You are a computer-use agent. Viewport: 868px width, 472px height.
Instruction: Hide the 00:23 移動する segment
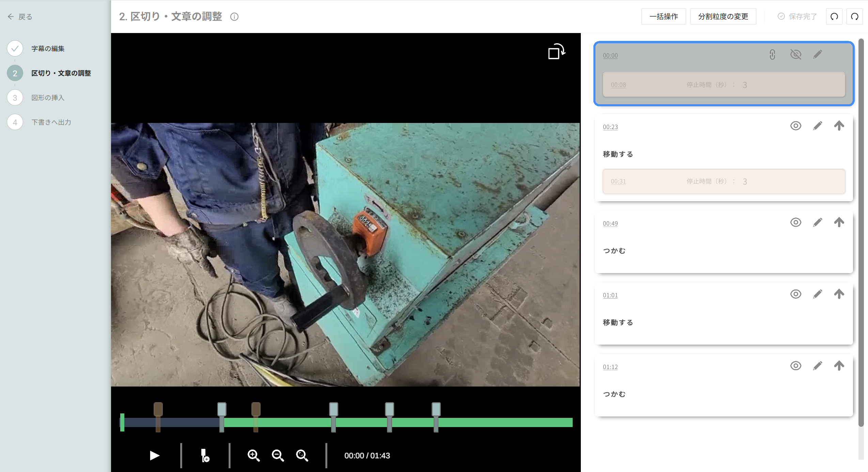795,126
